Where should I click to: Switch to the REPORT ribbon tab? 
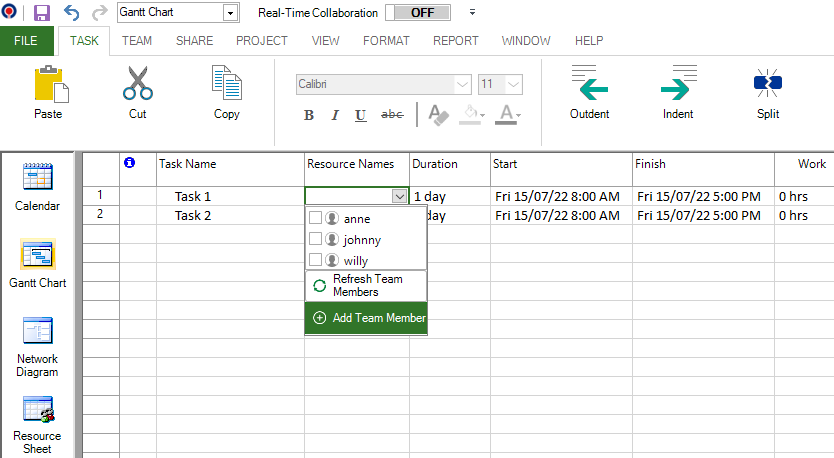pyautogui.click(x=455, y=41)
